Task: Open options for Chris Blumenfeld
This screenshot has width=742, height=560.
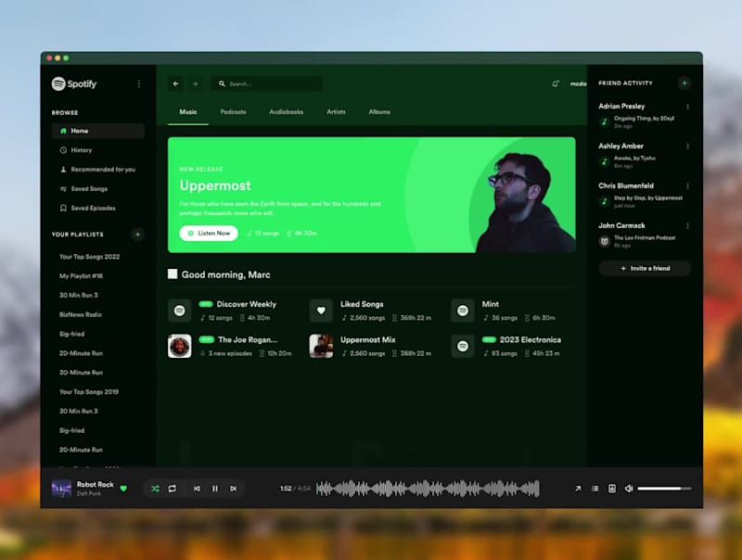Action: click(x=686, y=186)
